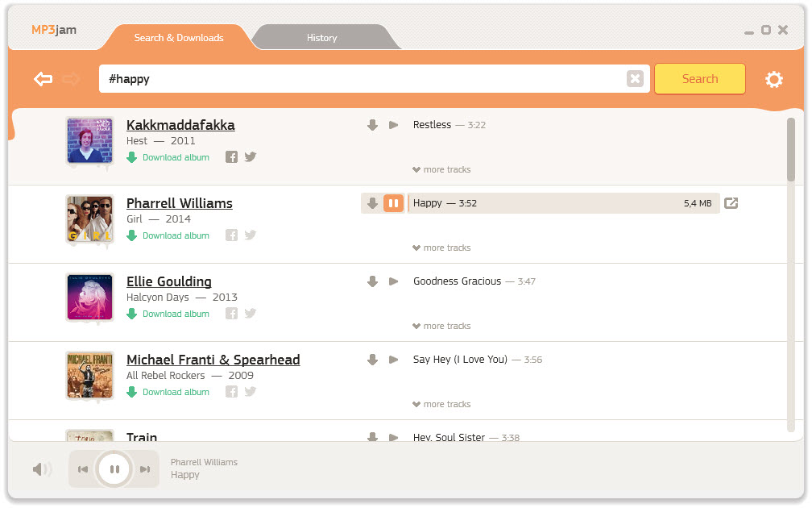Open the Pharrell Williams artist link
The height and width of the screenshot is (508, 812).
tap(180, 204)
